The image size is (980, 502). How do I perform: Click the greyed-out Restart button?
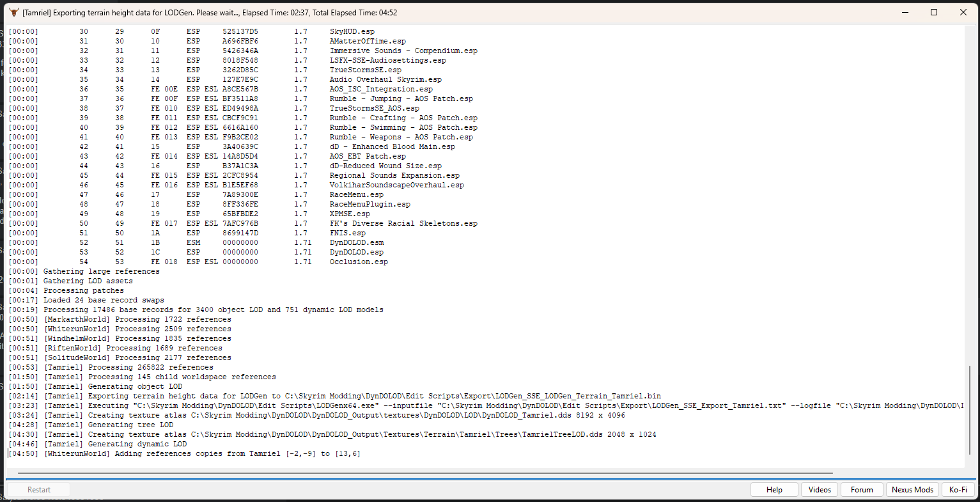tap(39, 490)
